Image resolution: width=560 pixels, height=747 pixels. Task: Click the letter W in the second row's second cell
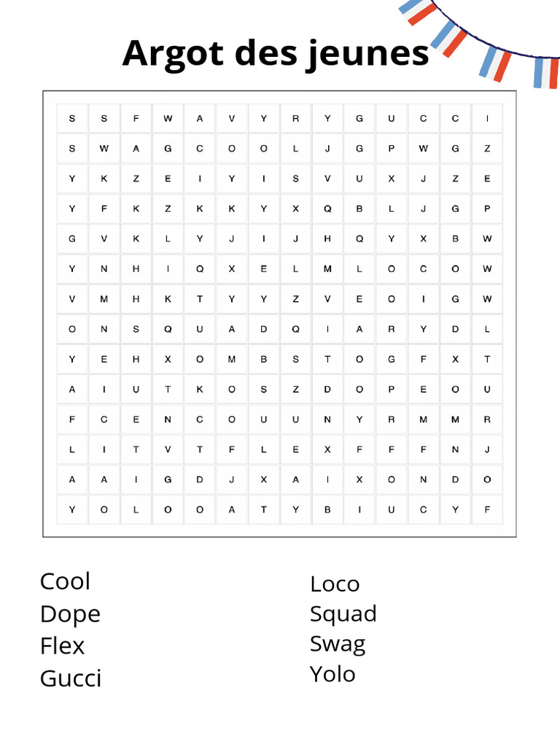click(104, 148)
